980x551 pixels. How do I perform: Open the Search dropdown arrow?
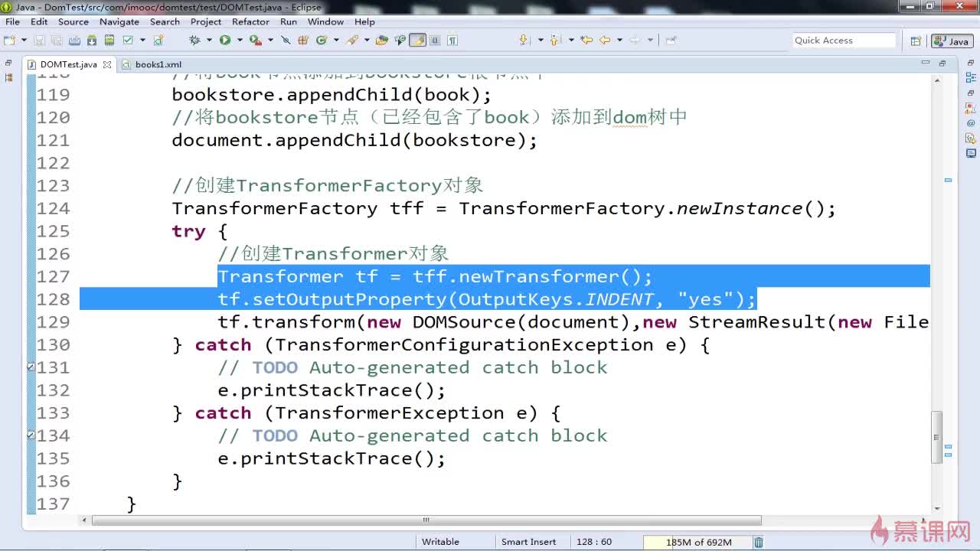[367, 40]
